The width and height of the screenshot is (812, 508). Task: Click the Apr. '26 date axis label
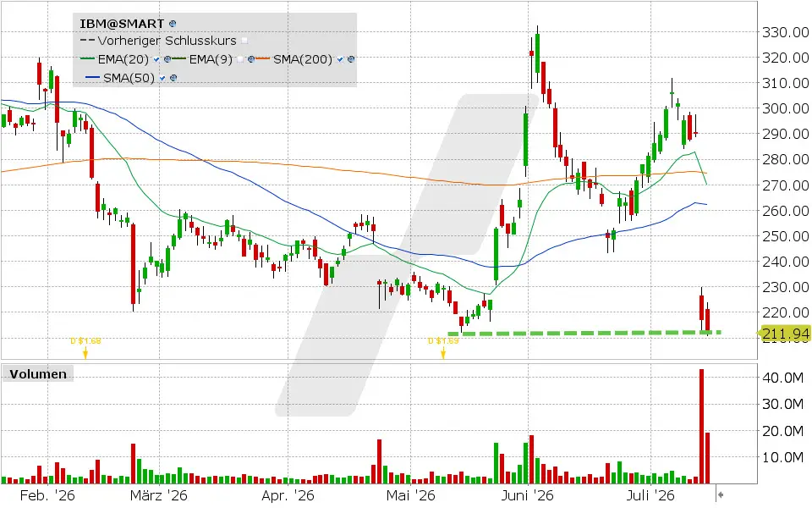click(x=288, y=495)
